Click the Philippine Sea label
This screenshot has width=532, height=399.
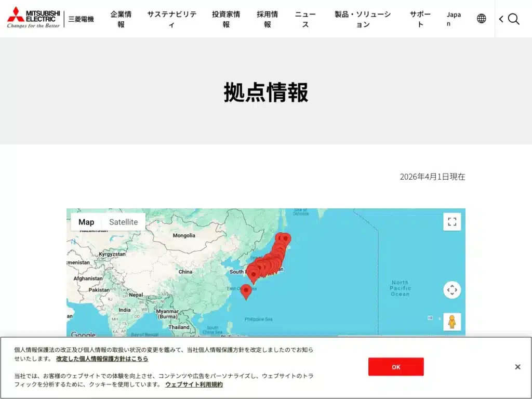click(259, 320)
